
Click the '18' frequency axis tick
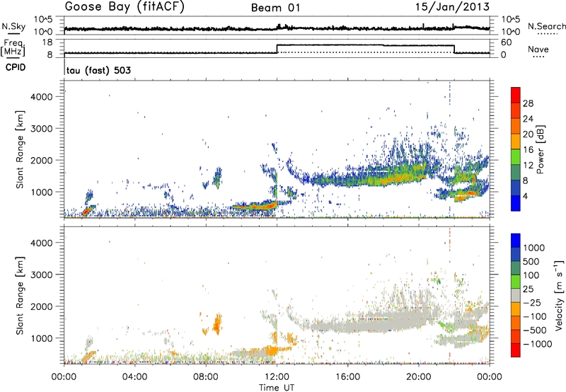pyautogui.click(x=47, y=42)
